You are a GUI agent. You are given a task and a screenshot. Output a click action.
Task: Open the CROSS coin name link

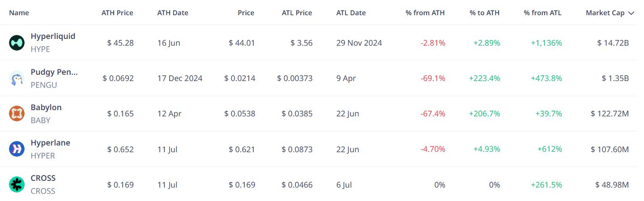click(43, 178)
